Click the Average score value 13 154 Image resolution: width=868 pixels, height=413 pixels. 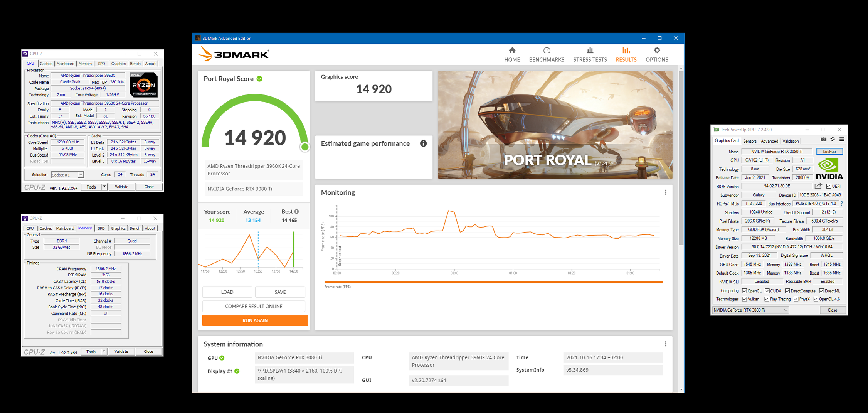pos(253,220)
